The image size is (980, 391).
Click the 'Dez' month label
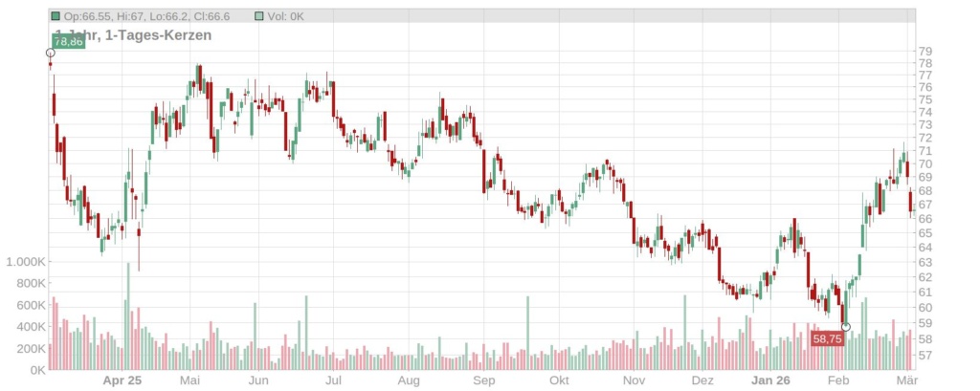[703, 380]
